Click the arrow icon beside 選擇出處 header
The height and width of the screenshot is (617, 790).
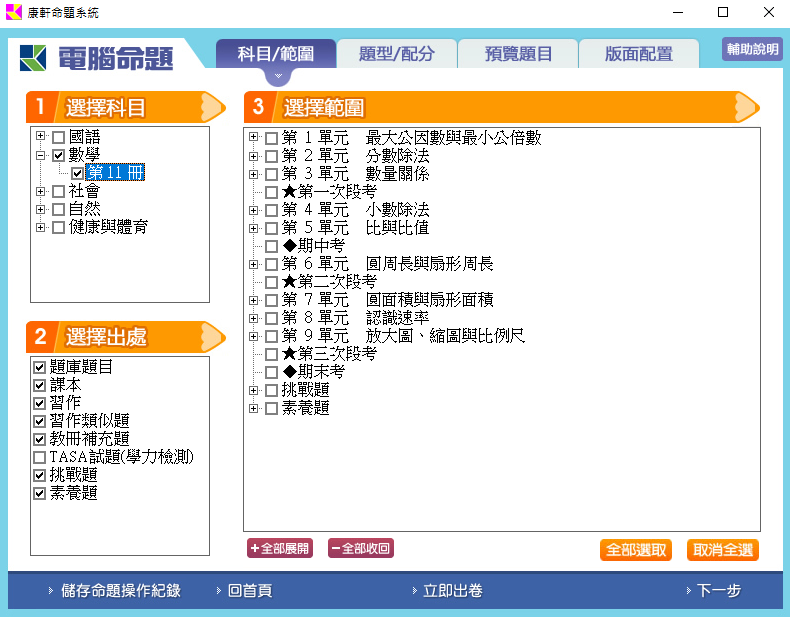(x=212, y=336)
